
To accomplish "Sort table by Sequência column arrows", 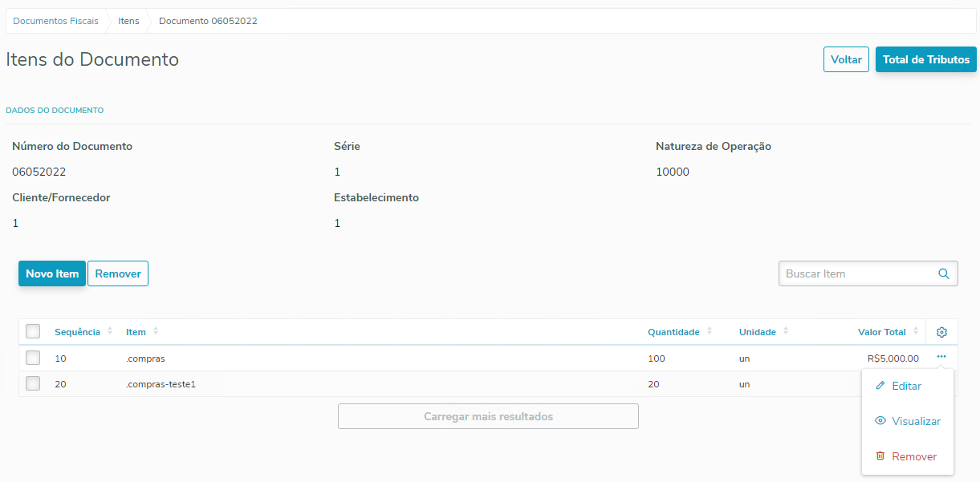I will click(110, 331).
